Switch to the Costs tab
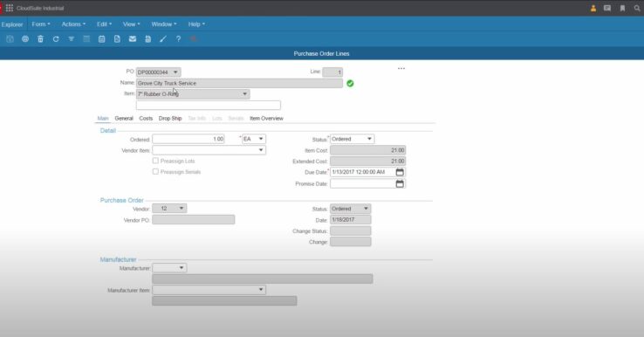The height and width of the screenshot is (337, 644). coord(146,119)
